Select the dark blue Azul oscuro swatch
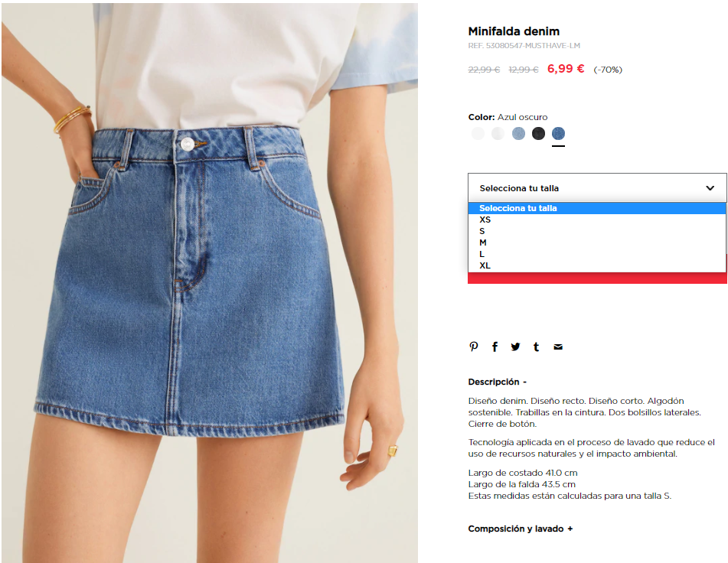728x563 pixels. [558, 134]
